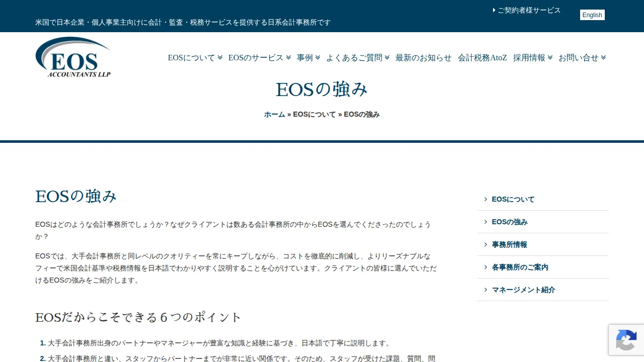Click the large centered EOSの強み page title
Screen dimensions: 644x362
[x=322, y=89]
